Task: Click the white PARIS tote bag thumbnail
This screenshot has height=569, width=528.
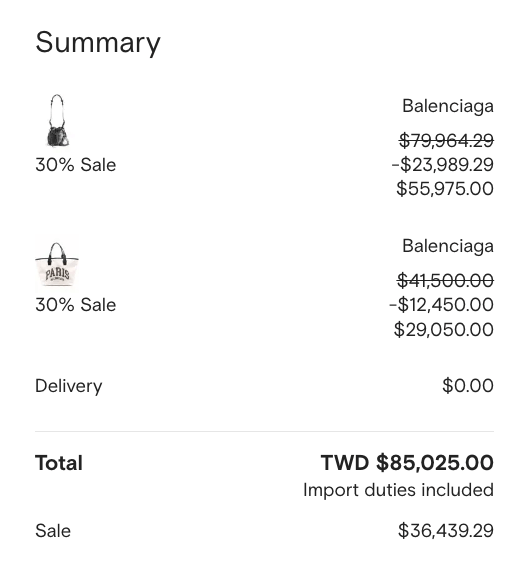Action: [57, 264]
